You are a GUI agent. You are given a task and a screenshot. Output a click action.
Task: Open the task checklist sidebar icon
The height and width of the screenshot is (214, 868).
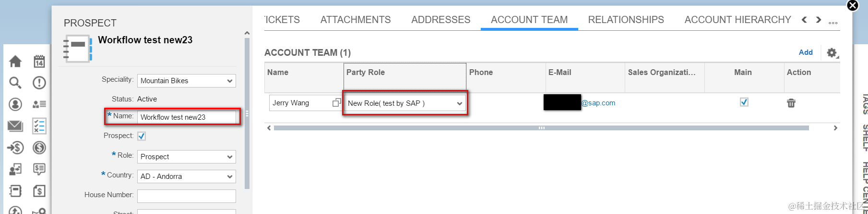(x=39, y=126)
